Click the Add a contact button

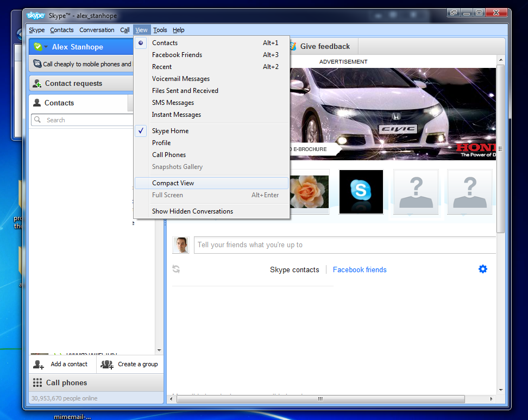pyautogui.click(x=62, y=364)
